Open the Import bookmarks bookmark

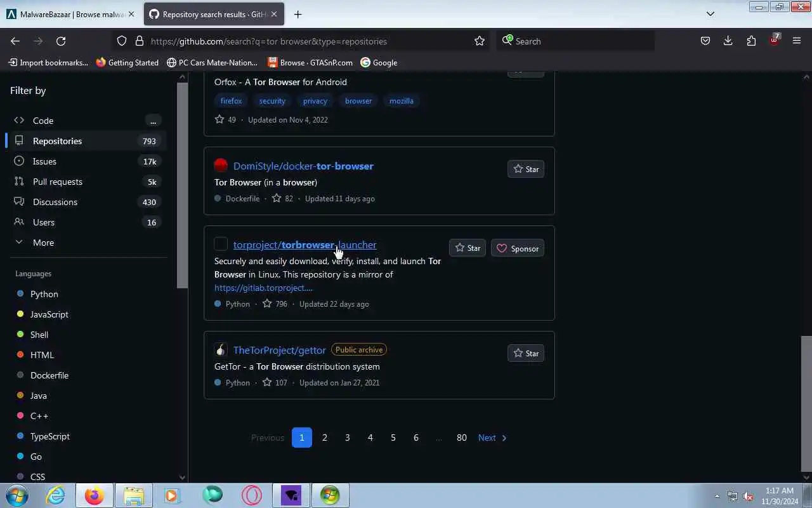coord(48,62)
